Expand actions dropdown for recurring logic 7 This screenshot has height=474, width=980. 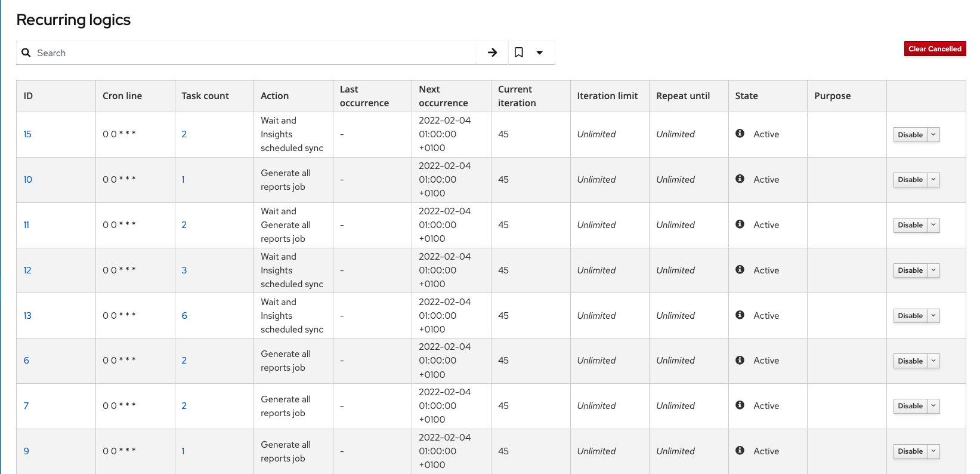[x=933, y=406]
